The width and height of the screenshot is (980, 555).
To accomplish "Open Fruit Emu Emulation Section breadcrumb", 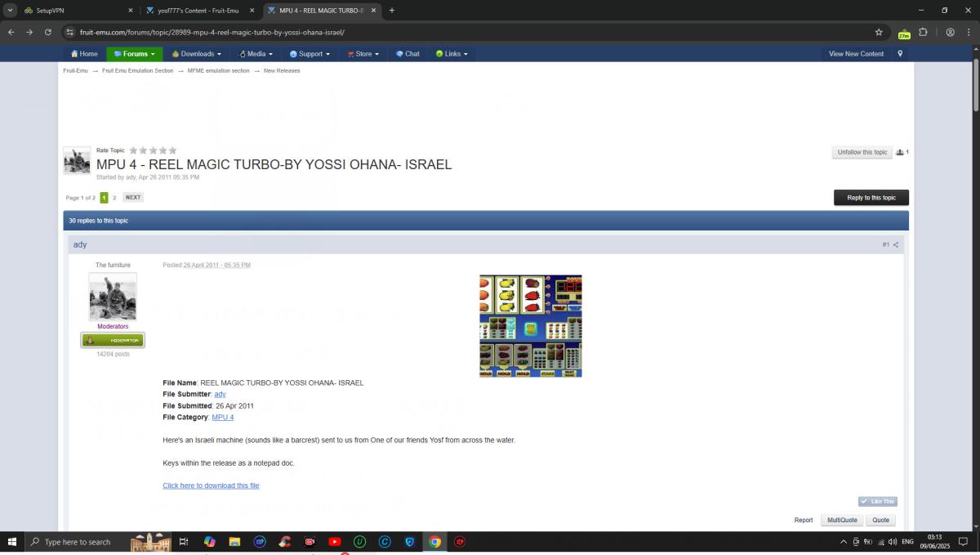I will tap(138, 71).
